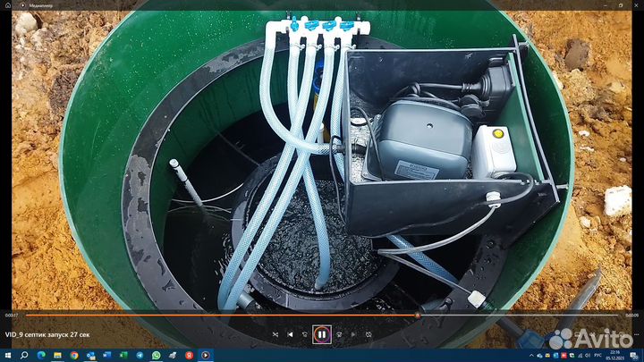Click the media player app icon in title bar
Image resolution: width=644 pixels, height=362 pixels.
pyautogui.click(x=22, y=5)
